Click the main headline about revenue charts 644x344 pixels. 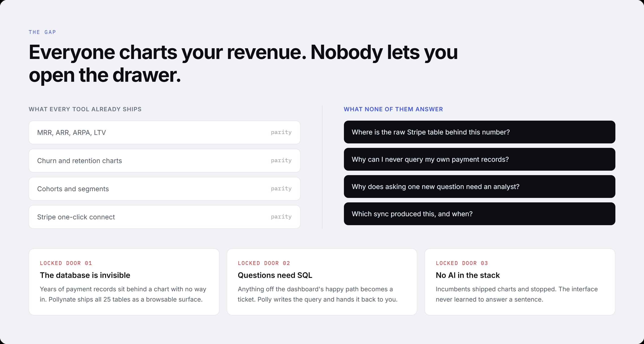(243, 63)
